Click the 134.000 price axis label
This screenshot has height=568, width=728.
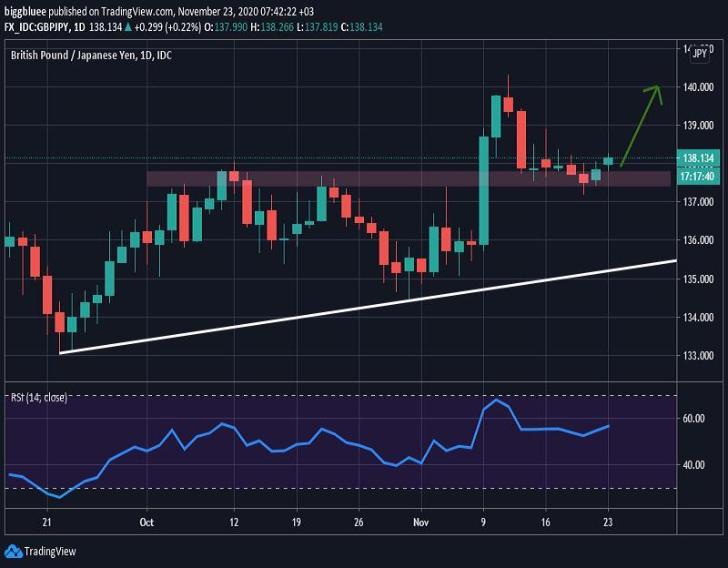(698, 317)
